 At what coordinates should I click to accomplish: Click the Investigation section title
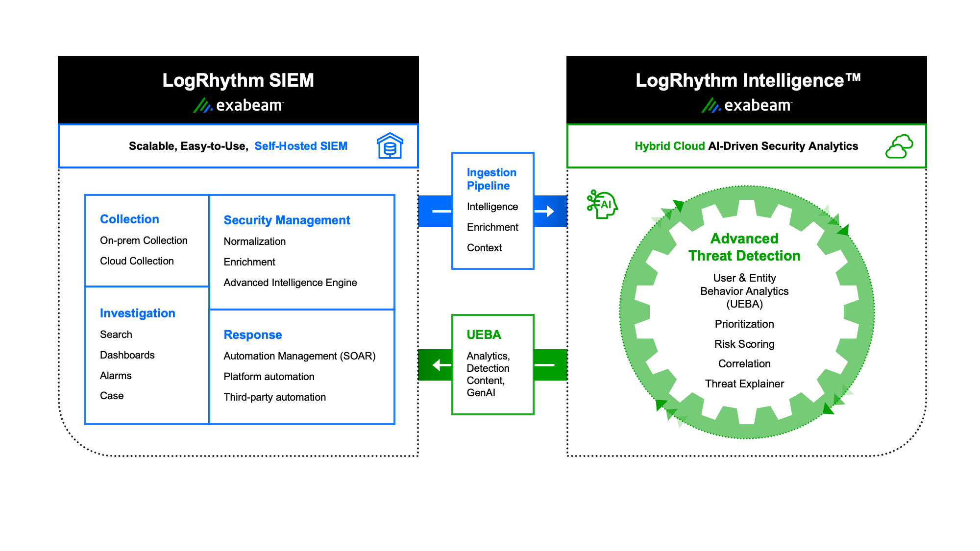137,313
